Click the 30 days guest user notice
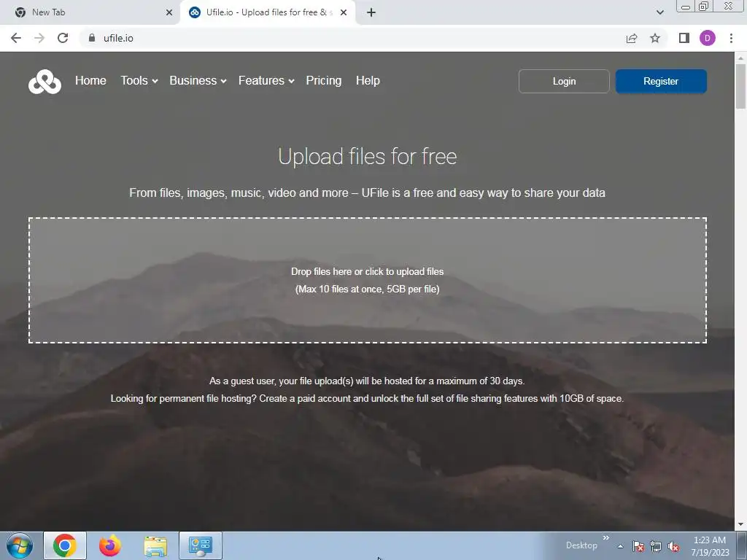 point(367,381)
